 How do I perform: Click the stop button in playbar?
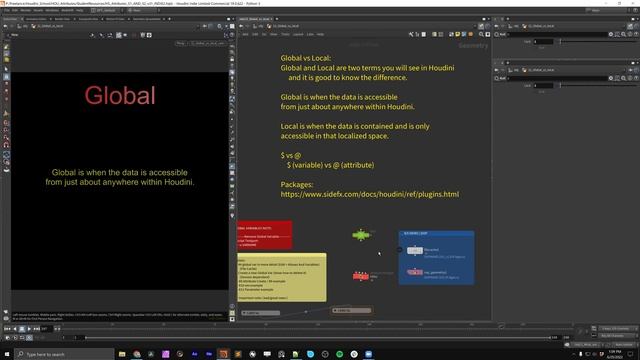(x=22, y=329)
